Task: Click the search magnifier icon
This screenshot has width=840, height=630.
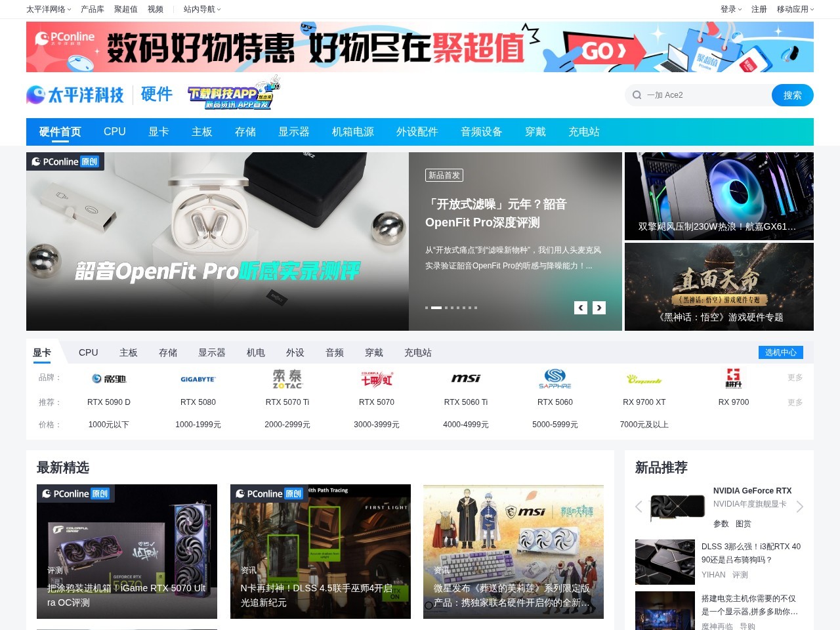Action: [x=637, y=95]
